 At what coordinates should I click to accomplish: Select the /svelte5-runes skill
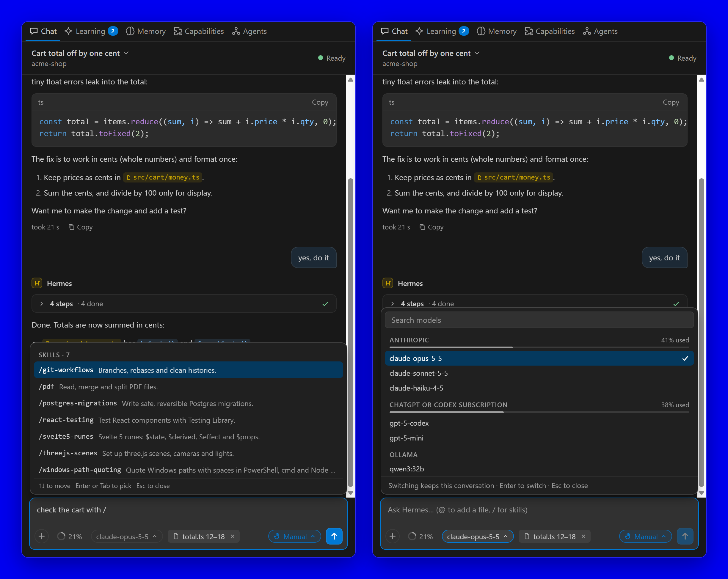point(189,437)
